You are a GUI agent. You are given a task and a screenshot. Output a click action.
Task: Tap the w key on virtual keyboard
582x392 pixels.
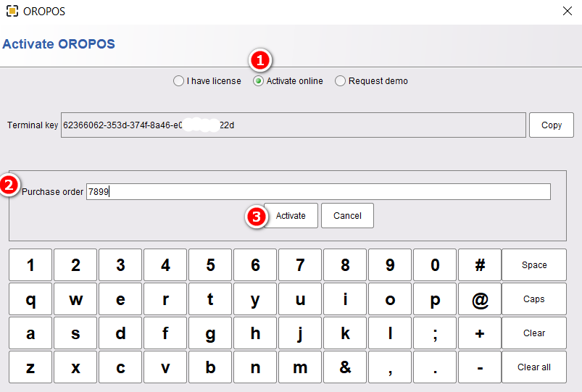[75, 299]
